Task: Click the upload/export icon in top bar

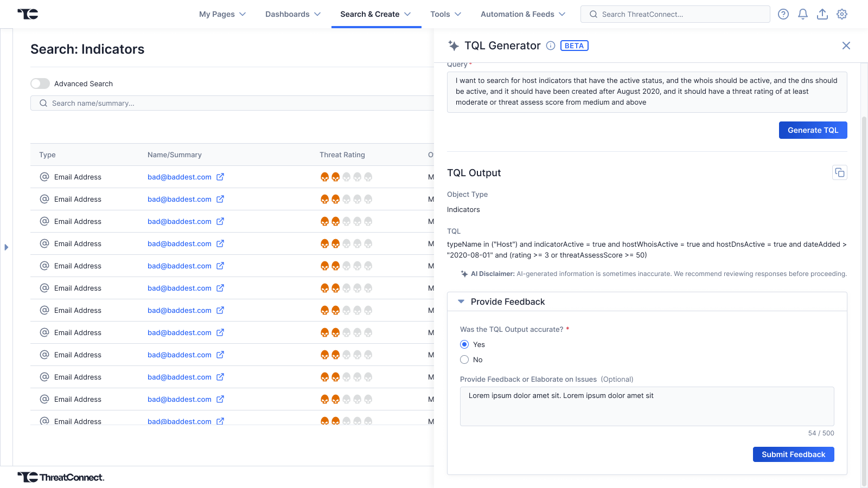Action: (x=822, y=14)
